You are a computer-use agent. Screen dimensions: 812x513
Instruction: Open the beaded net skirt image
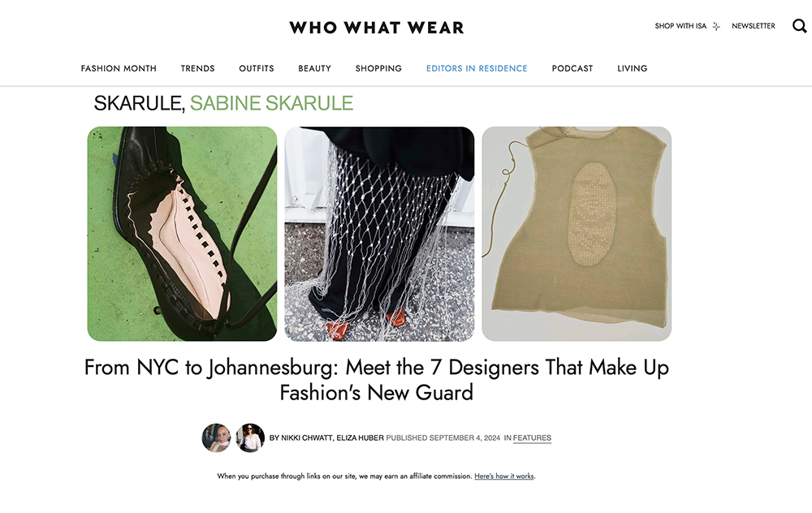click(379, 234)
